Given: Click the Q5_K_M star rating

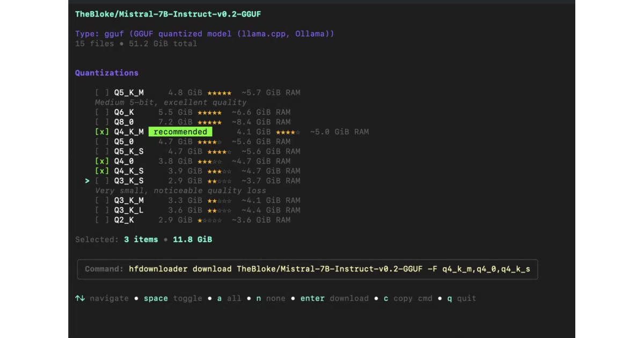Looking at the screenshot, I should tap(219, 93).
